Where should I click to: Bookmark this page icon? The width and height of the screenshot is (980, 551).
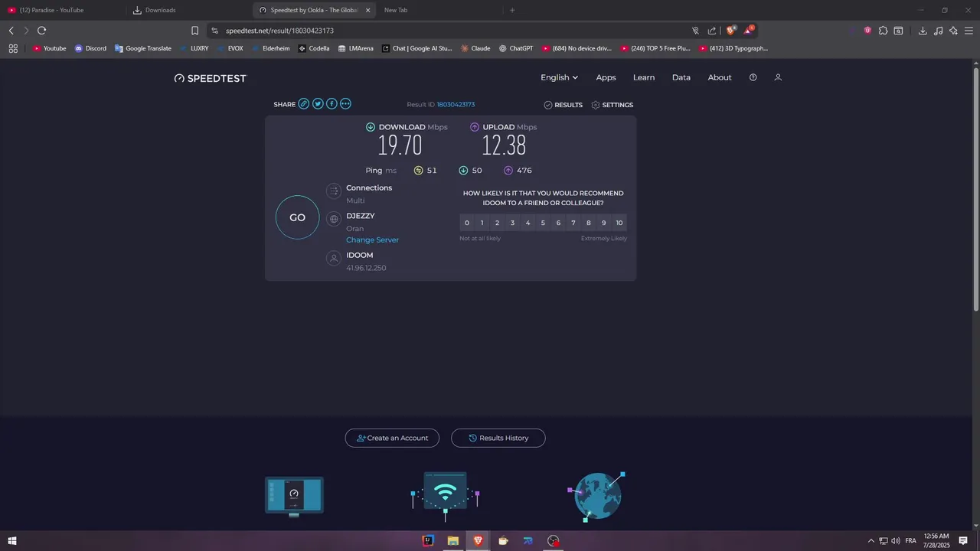click(x=194, y=31)
